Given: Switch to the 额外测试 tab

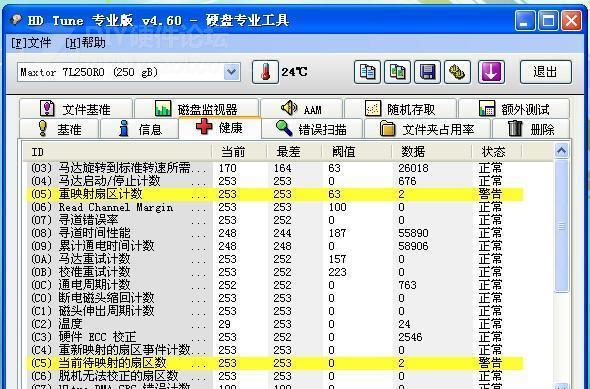Looking at the screenshot, I should pos(514,109).
